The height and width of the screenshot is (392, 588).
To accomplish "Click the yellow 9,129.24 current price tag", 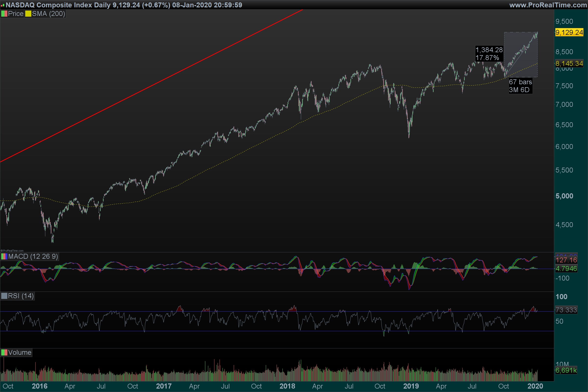I will pos(569,33).
